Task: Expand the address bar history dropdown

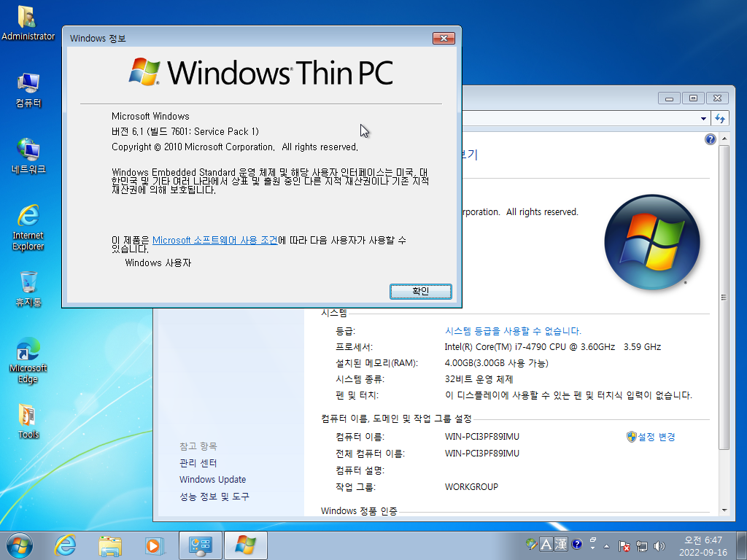Action: coord(703,119)
